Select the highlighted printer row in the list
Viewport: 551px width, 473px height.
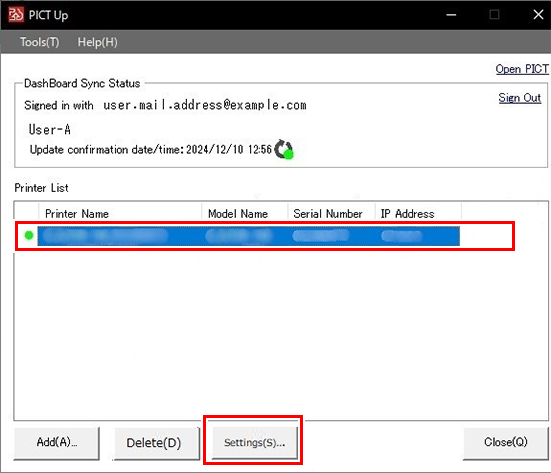coord(248,236)
